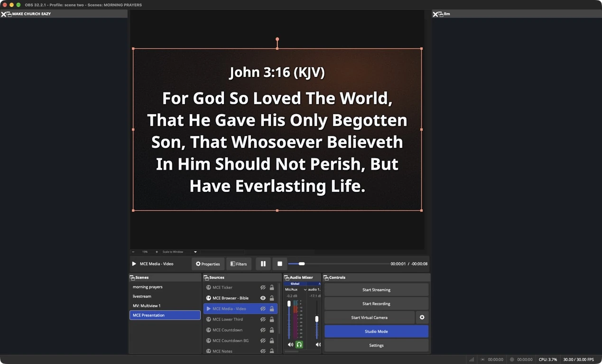The image size is (602, 364).
Task: Click Start Virtual Camera
Action: (370, 318)
